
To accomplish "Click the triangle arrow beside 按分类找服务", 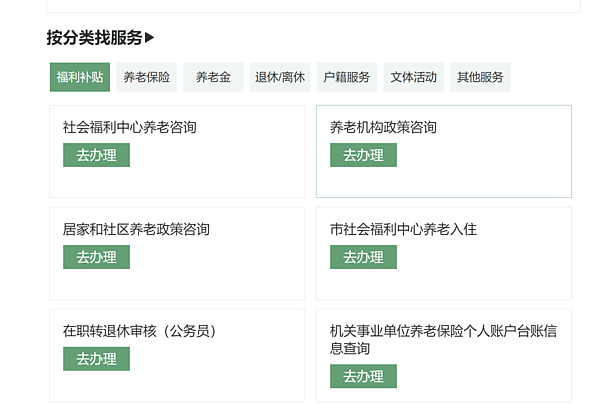I will click(x=150, y=38).
